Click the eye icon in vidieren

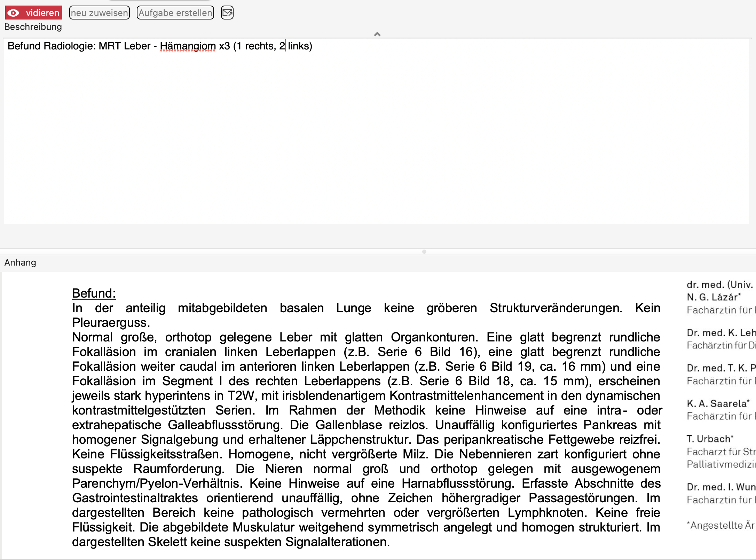(14, 13)
